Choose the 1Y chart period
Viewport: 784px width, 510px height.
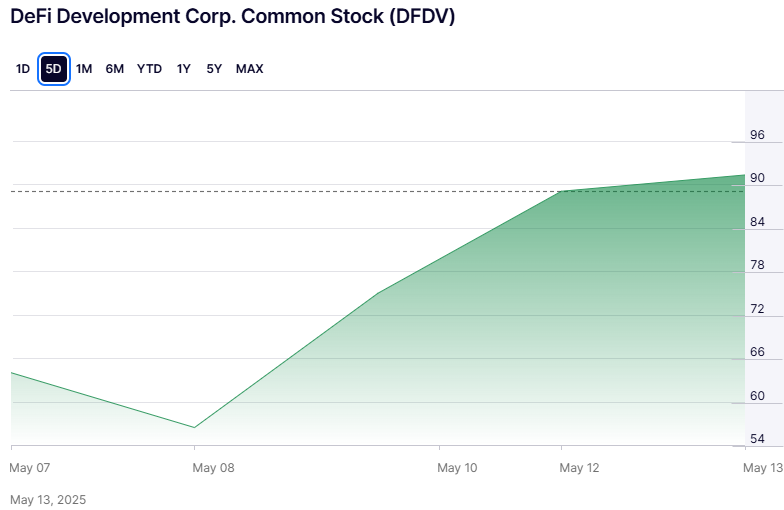(x=183, y=69)
